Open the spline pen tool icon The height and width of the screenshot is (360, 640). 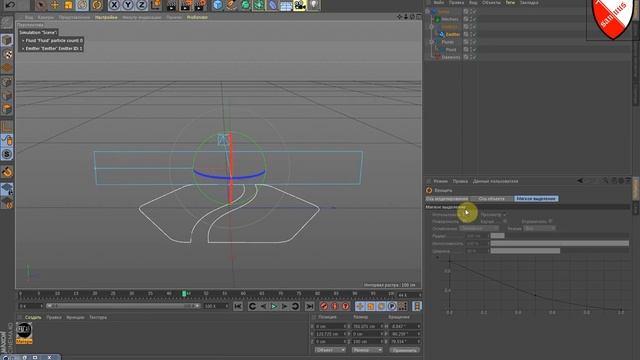pos(231,5)
